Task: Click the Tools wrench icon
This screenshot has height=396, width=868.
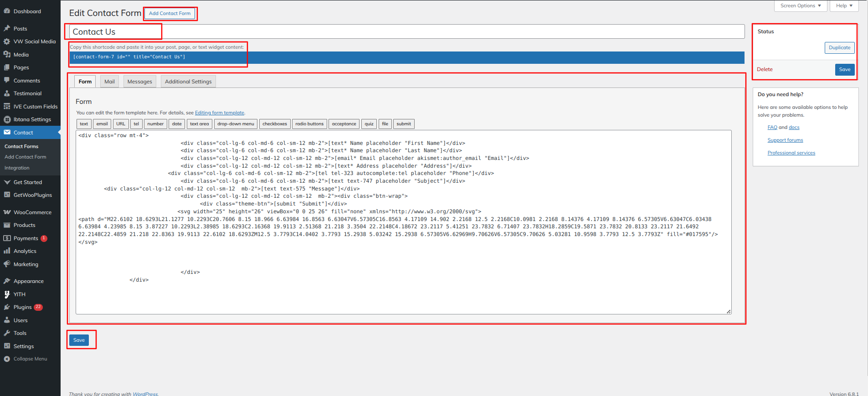Action: (7, 333)
